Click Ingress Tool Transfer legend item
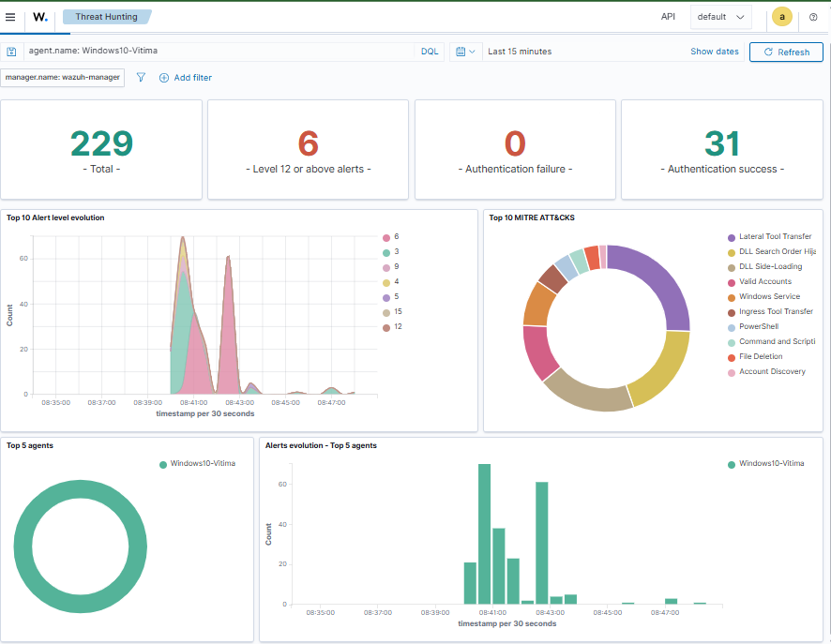 (771, 311)
